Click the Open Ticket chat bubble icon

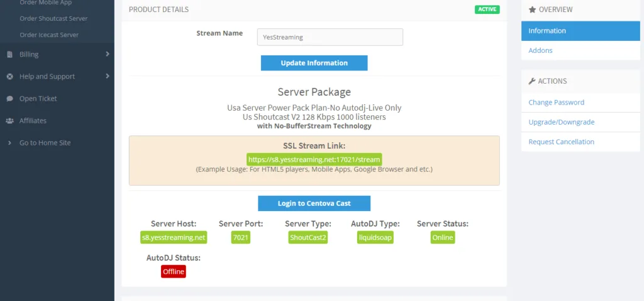click(x=9, y=99)
